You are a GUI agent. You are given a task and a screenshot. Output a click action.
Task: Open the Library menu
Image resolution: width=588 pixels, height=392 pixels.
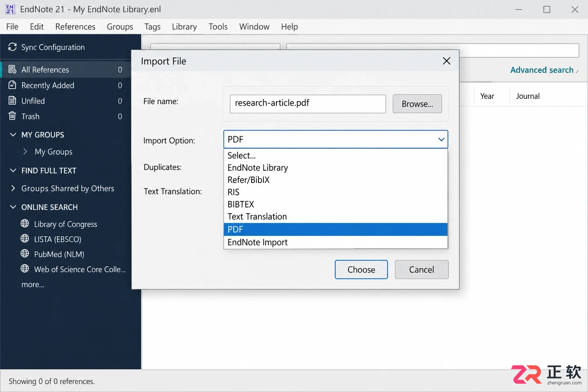coord(184,27)
